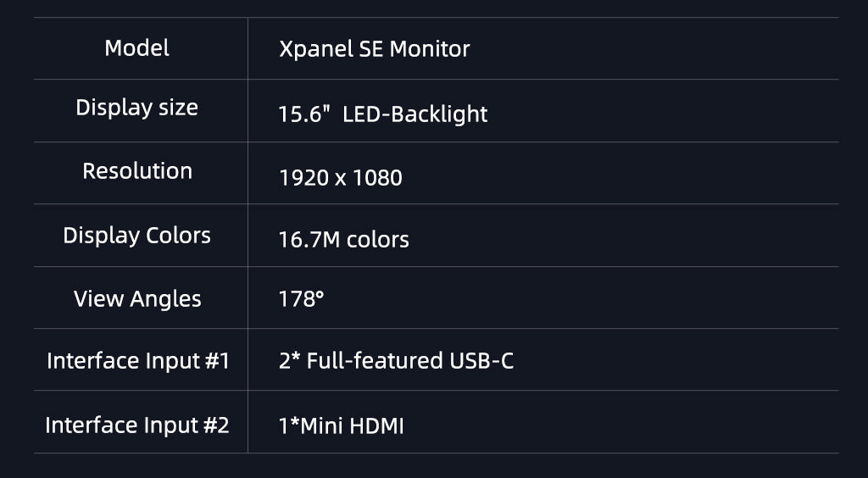
Task: Select the 178° value
Action: 301,298
